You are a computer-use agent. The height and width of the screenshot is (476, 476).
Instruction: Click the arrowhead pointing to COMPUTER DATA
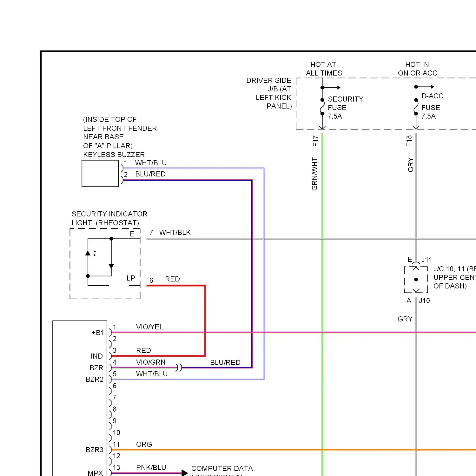(x=185, y=473)
